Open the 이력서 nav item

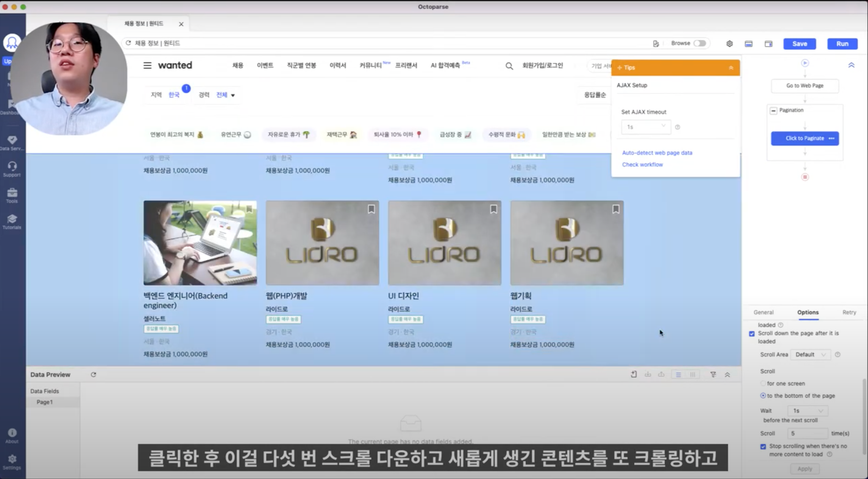pos(338,65)
